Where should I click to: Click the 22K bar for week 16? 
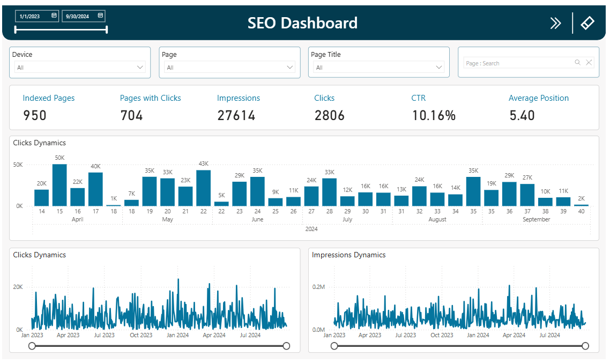(x=77, y=197)
